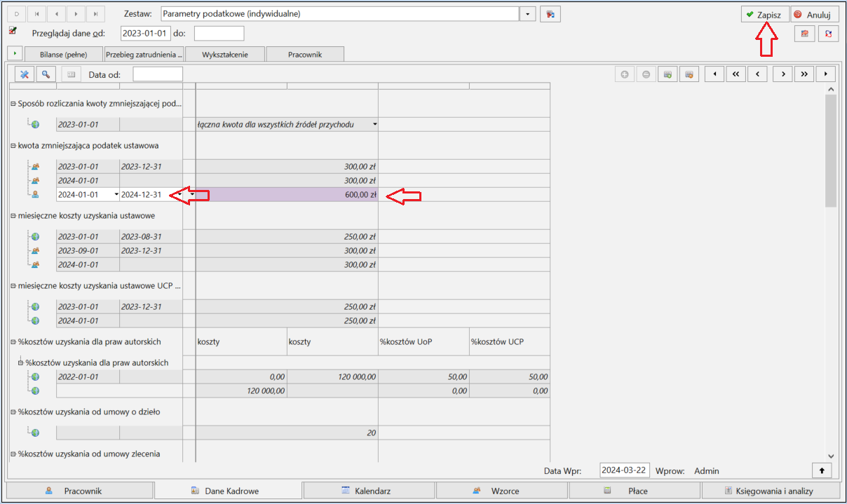Toggle the checkbox beside Przeglądaj dane od
The width and height of the screenshot is (847, 504).
(x=13, y=31)
